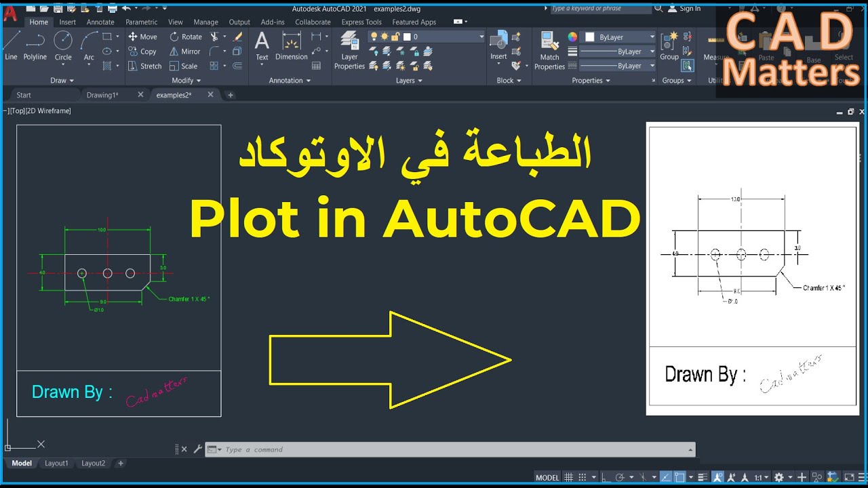868x488 pixels.
Task: Open the Annotate ribbon tab
Action: pos(100,22)
